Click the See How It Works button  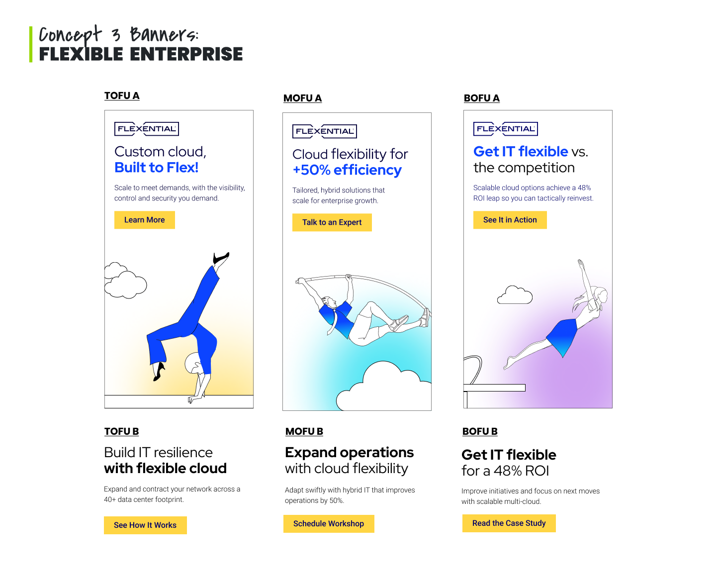tap(145, 525)
